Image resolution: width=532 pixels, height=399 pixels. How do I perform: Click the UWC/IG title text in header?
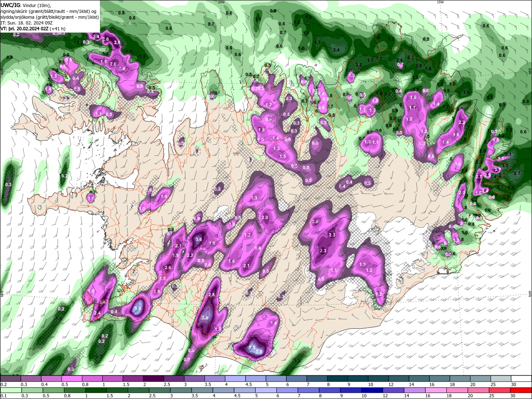[x=10, y=5]
